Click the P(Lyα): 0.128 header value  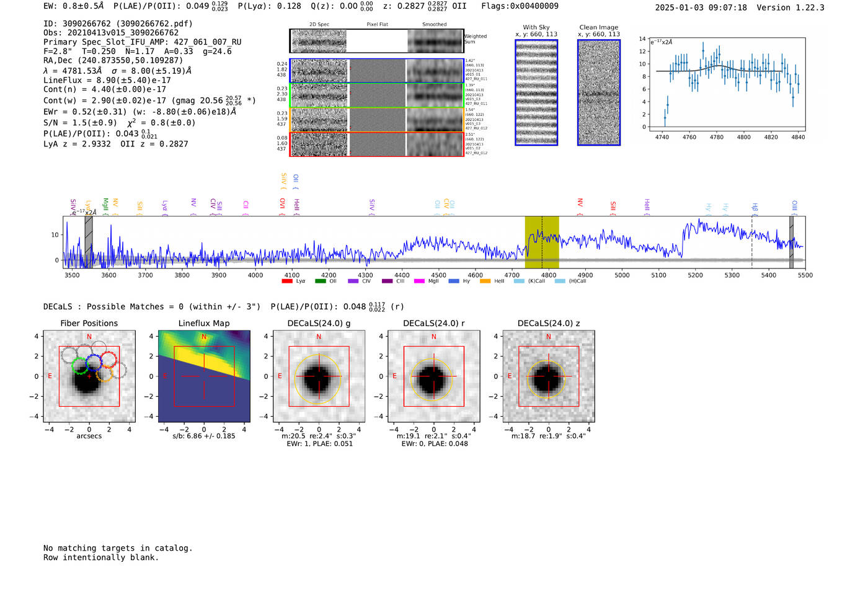pyautogui.click(x=270, y=6)
